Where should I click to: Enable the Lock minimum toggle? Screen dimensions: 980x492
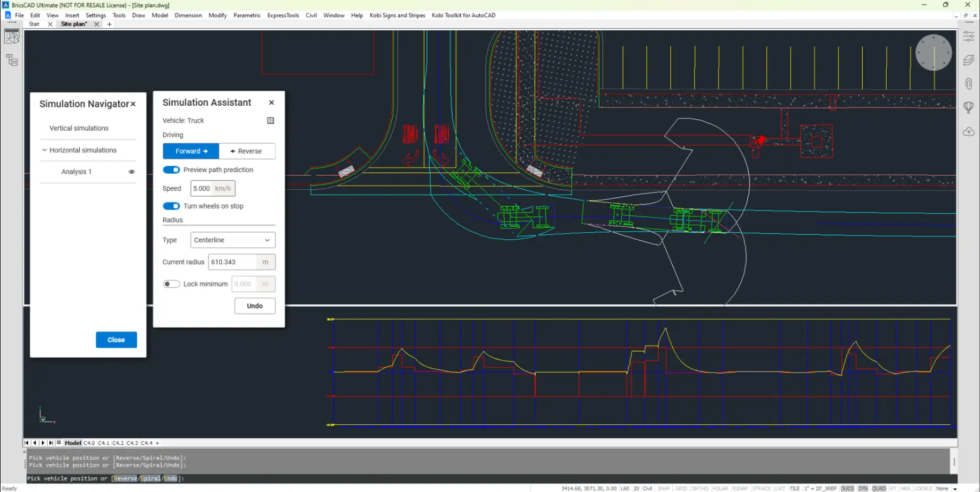(x=171, y=284)
